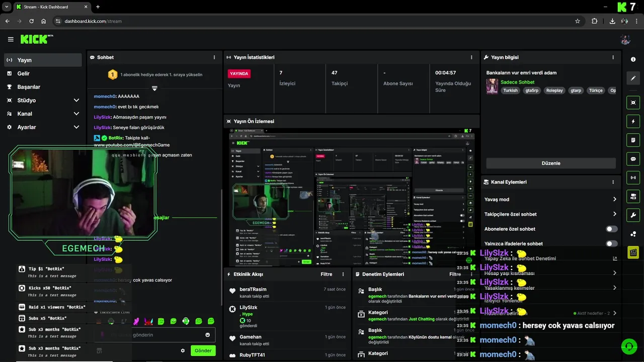Image resolution: width=644 pixels, height=362 pixels.
Task: Click the wrench icon in right sidebar
Action: 633,215
